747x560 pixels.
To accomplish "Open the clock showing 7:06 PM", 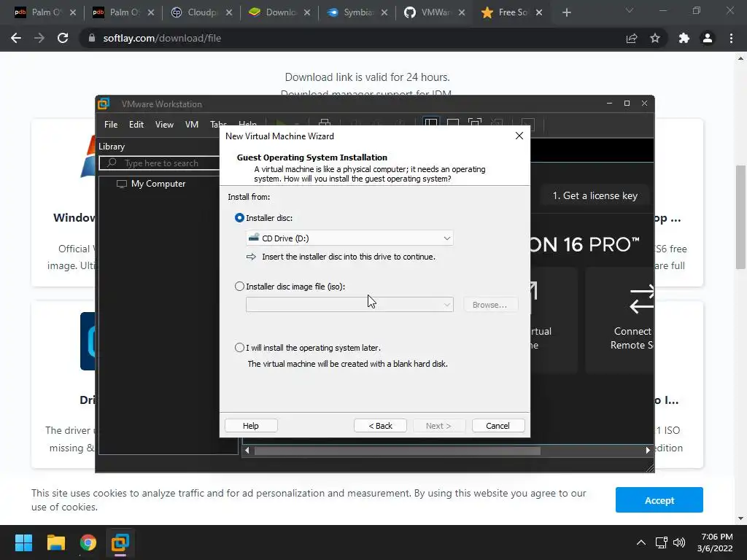I will coord(715,542).
